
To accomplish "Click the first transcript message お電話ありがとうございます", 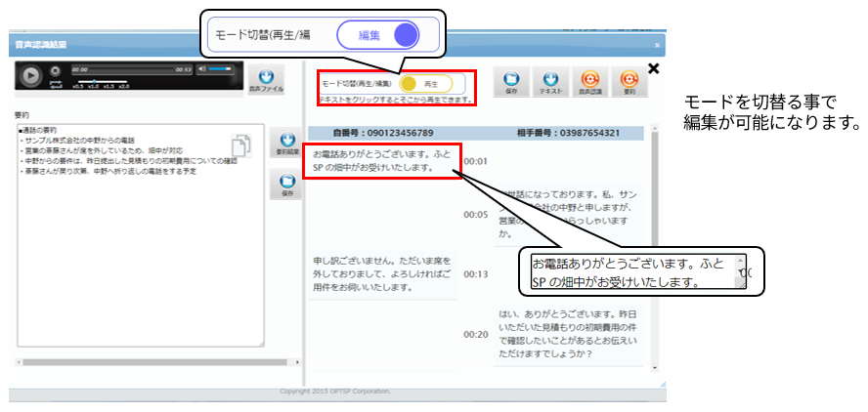I will coord(381,160).
